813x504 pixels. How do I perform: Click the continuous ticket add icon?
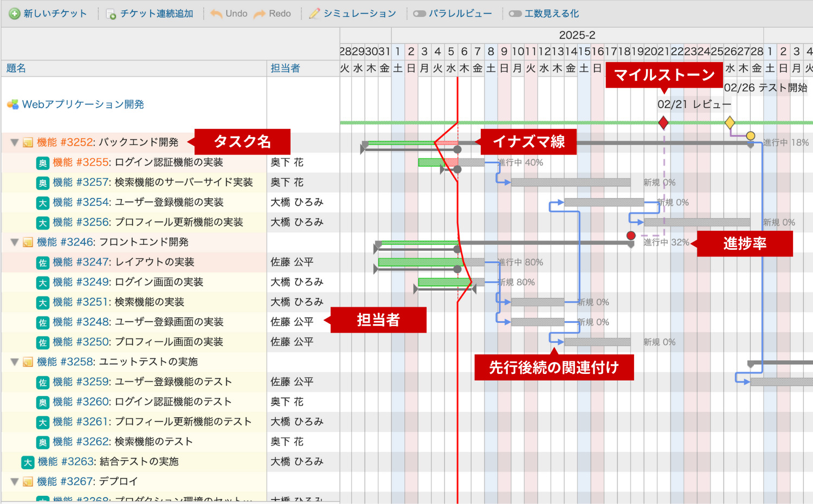[111, 14]
